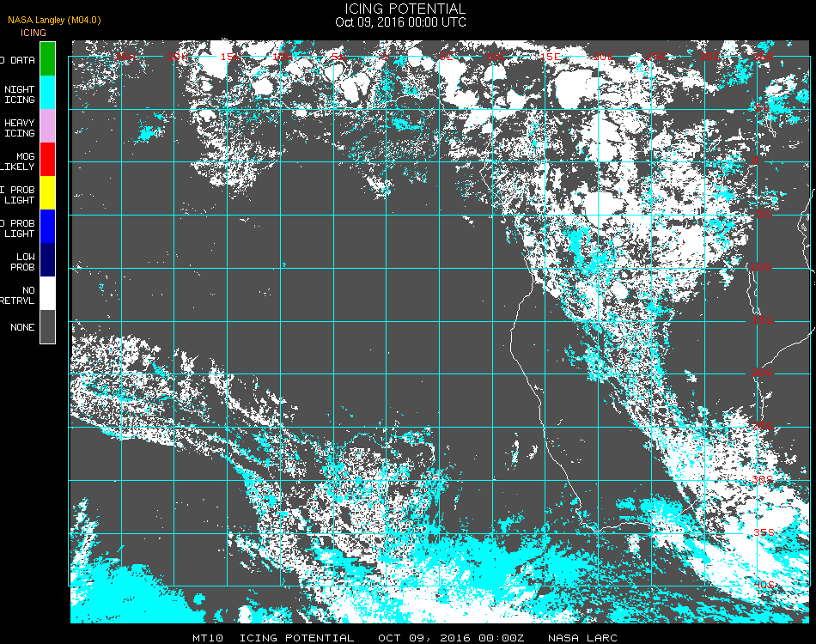Image resolution: width=816 pixels, height=644 pixels.
Task: Click the 5E longitude label
Action: tap(446, 56)
